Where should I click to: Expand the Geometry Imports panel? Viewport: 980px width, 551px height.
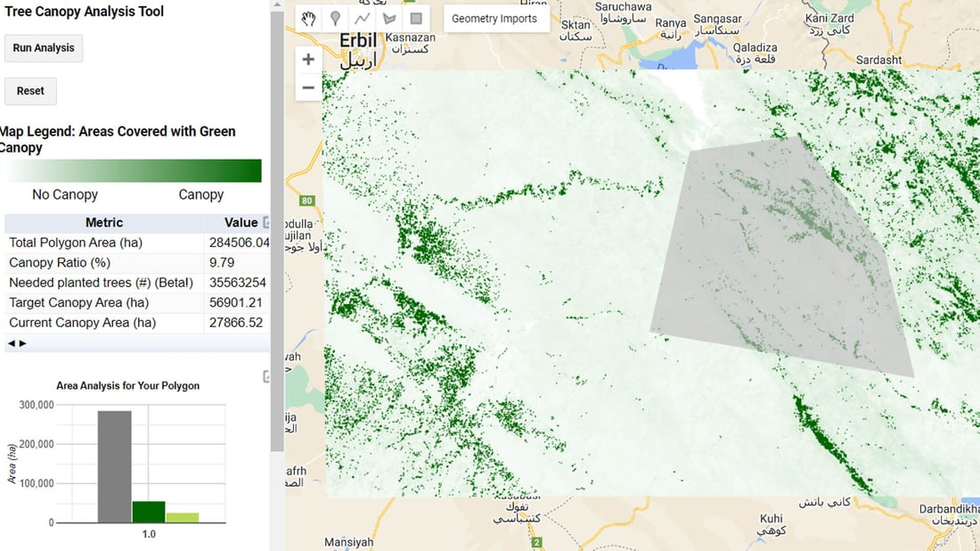pyautogui.click(x=494, y=19)
